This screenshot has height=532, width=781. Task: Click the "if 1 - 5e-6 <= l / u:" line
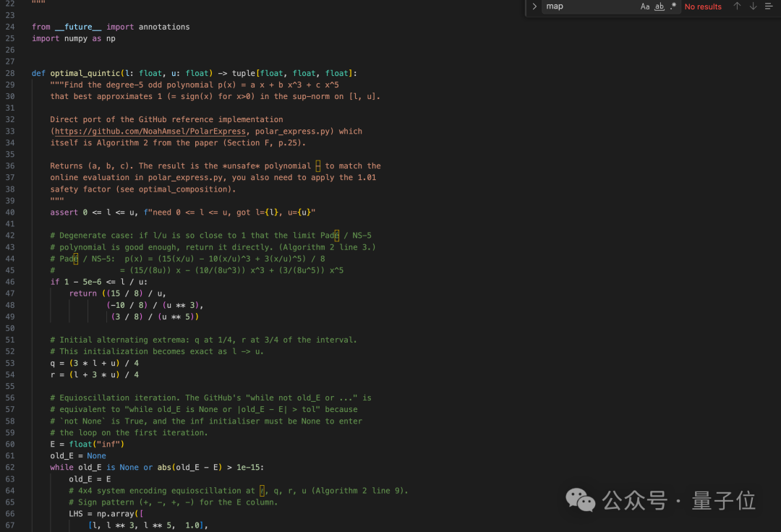pyautogui.click(x=98, y=282)
